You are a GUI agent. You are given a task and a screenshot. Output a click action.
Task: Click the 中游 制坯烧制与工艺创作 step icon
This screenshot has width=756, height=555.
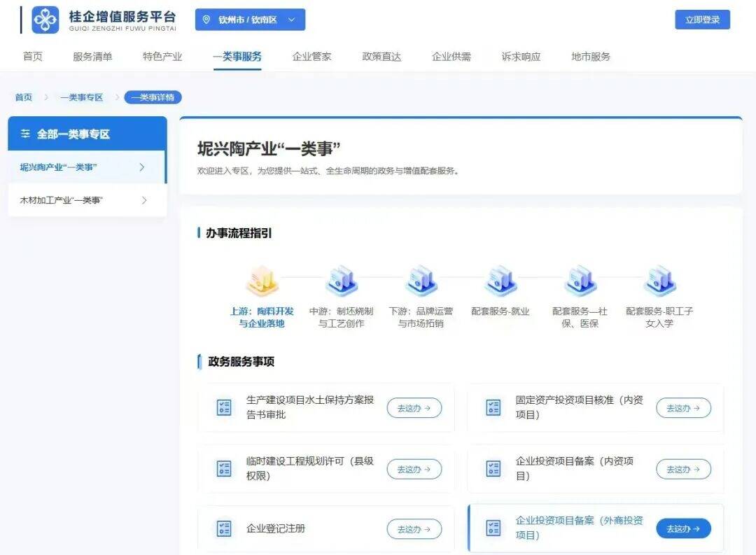pyautogui.click(x=342, y=281)
